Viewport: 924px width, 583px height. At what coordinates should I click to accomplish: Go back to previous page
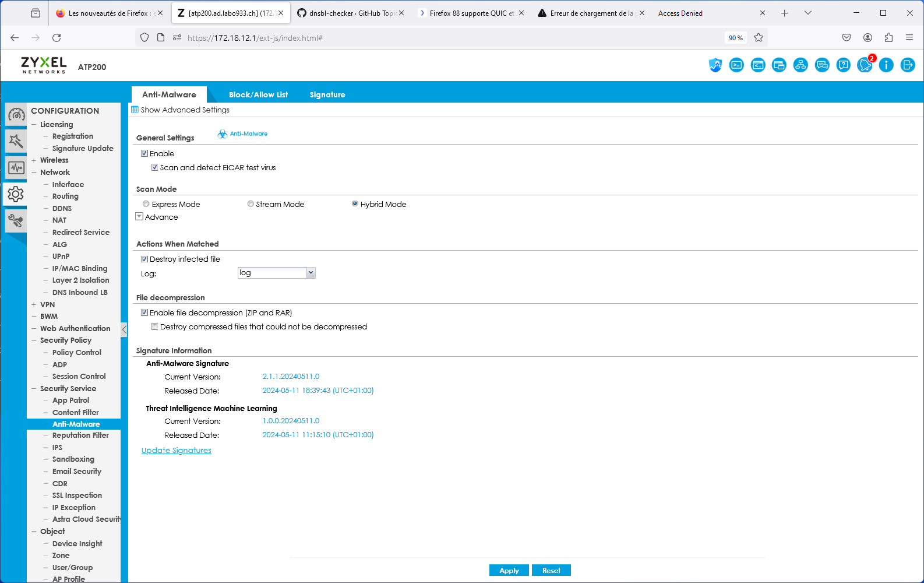[x=15, y=38]
